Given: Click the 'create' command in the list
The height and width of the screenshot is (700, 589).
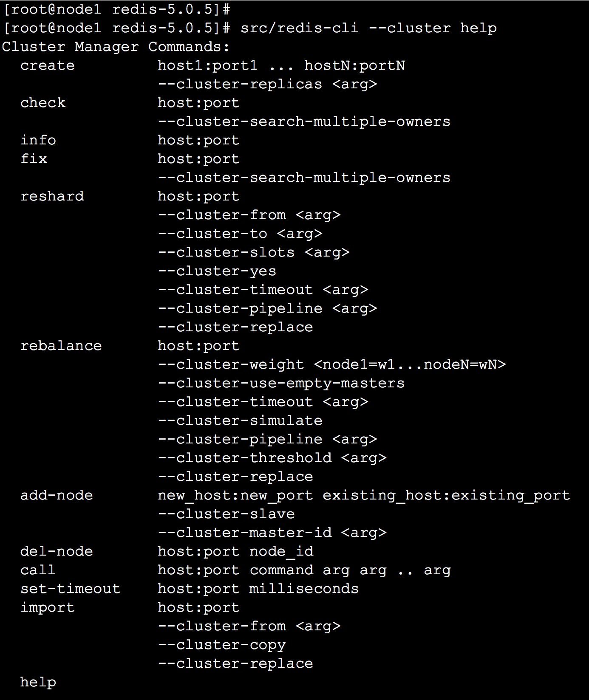Looking at the screenshot, I should point(47,66).
